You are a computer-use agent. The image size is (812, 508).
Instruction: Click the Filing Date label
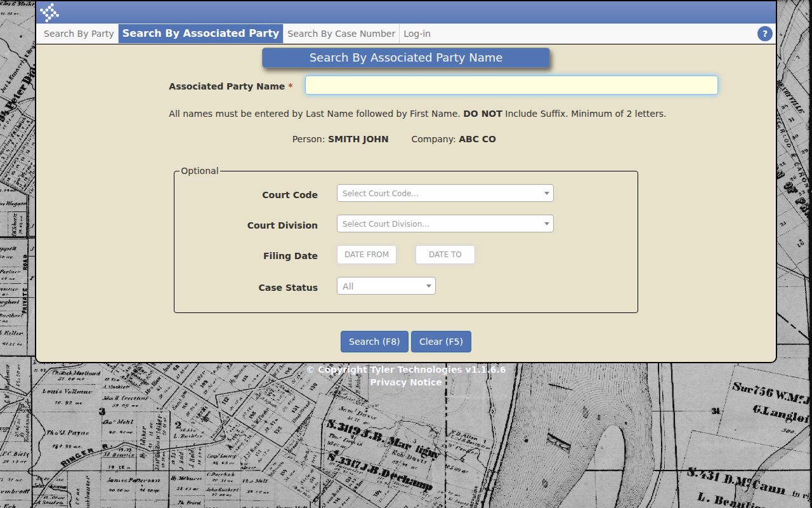(x=291, y=256)
